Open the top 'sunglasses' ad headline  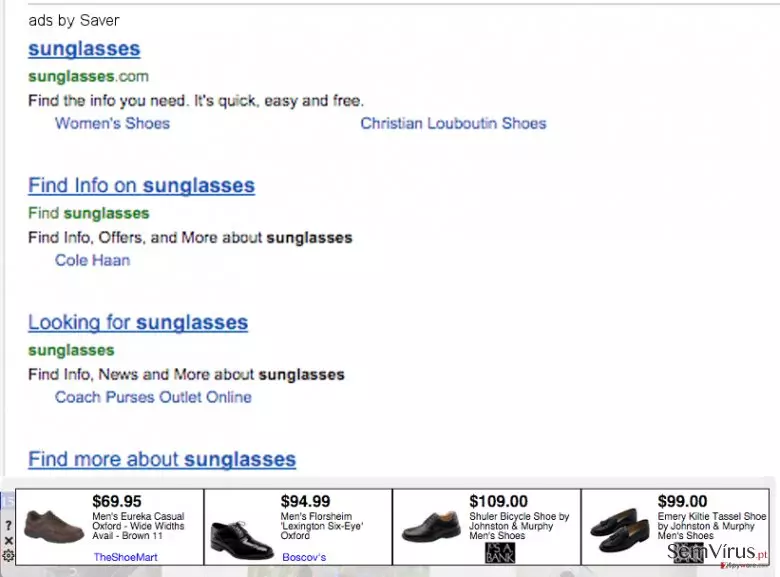(x=84, y=49)
